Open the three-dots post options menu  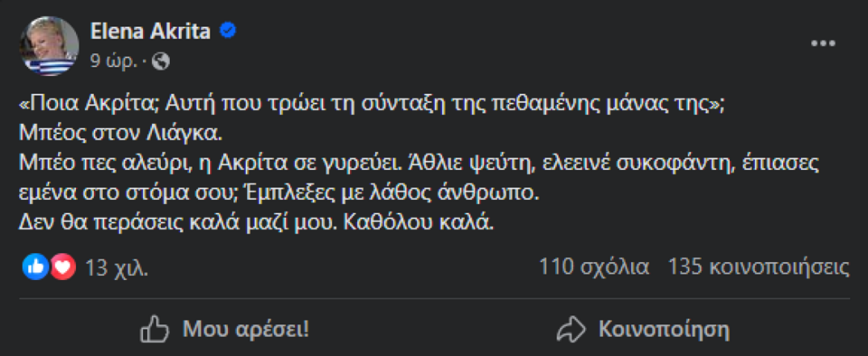[822, 43]
